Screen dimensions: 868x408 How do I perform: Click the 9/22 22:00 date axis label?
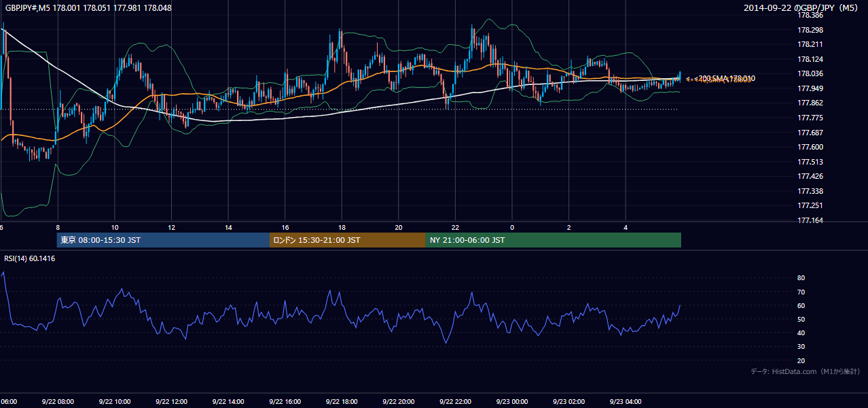click(x=454, y=402)
